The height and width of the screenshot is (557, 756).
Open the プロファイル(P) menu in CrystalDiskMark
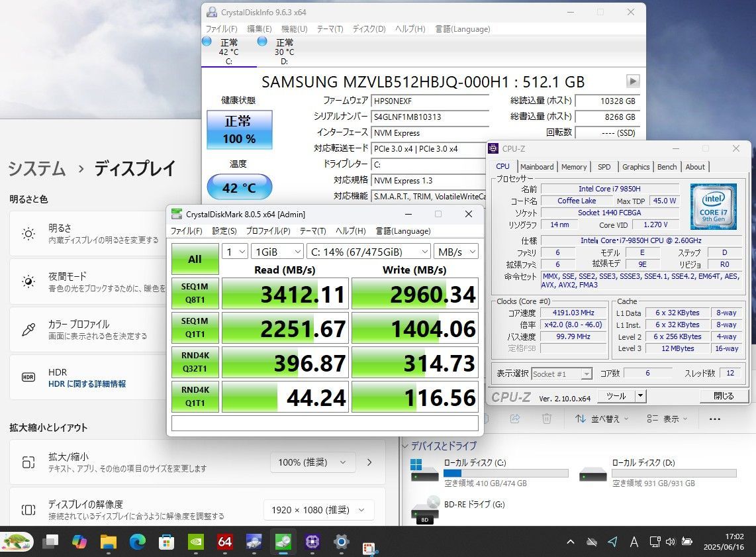[x=268, y=231]
